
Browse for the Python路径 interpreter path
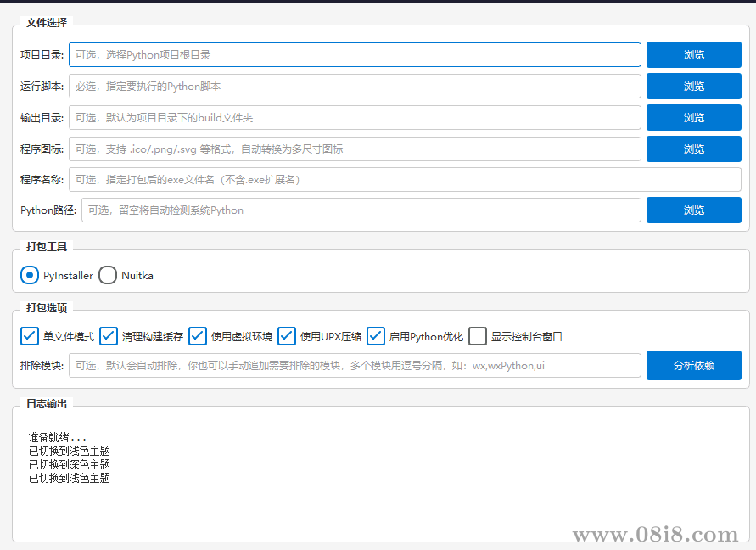693,210
